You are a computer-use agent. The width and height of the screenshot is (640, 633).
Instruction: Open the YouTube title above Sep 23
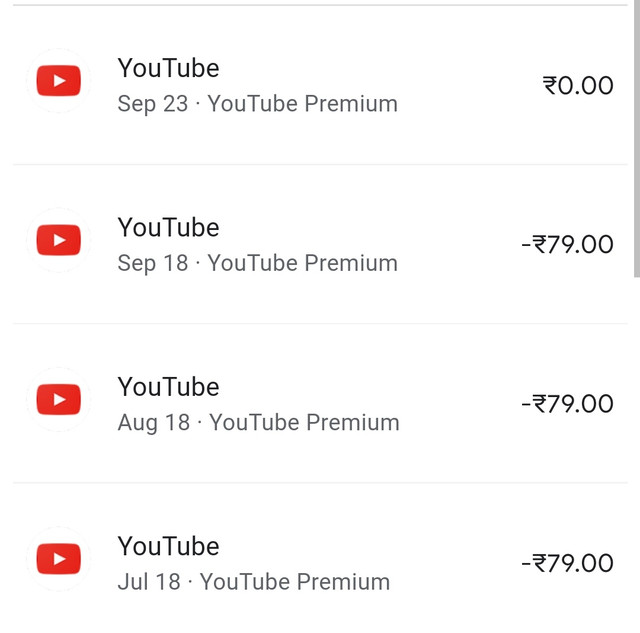pyautogui.click(x=168, y=68)
